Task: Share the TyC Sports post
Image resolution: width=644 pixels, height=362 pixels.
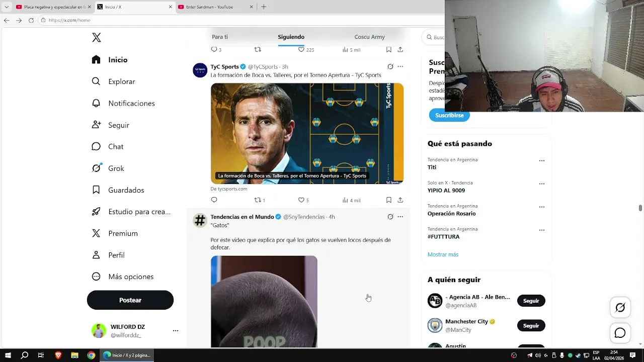Action: 400,200
